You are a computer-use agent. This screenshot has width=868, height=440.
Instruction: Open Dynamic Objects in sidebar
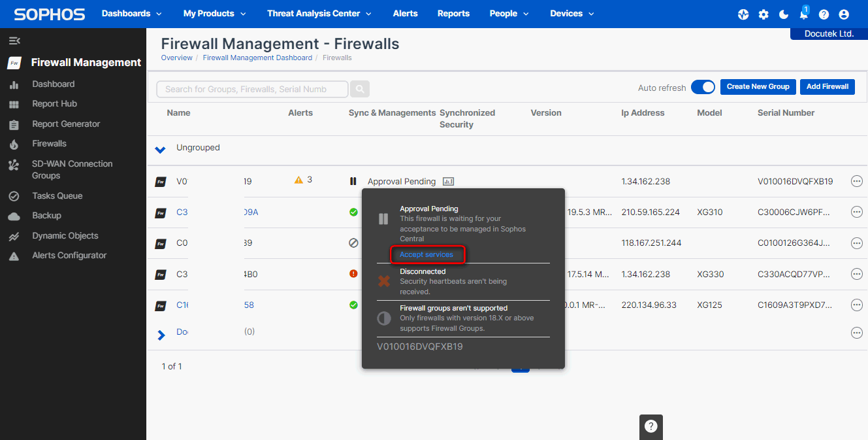click(x=65, y=235)
